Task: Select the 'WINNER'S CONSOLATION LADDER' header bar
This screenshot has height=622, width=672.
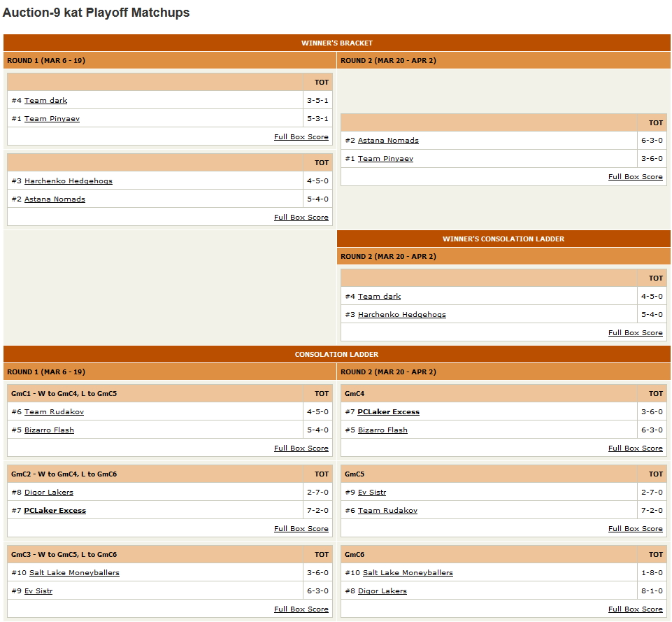Action: click(503, 239)
